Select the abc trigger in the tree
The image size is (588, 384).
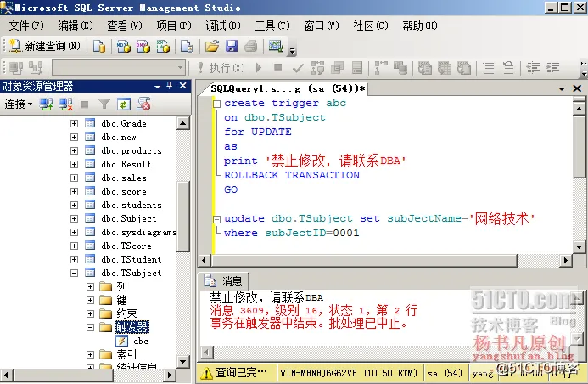(x=141, y=342)
